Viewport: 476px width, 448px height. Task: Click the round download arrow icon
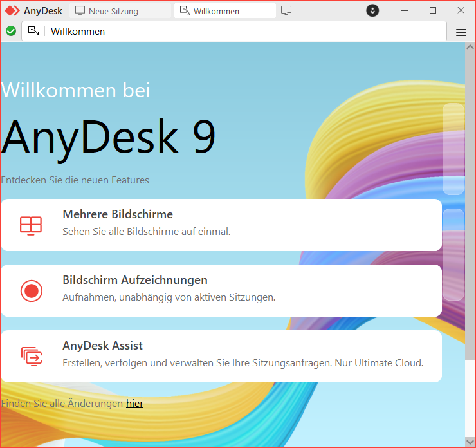point(372,11)
